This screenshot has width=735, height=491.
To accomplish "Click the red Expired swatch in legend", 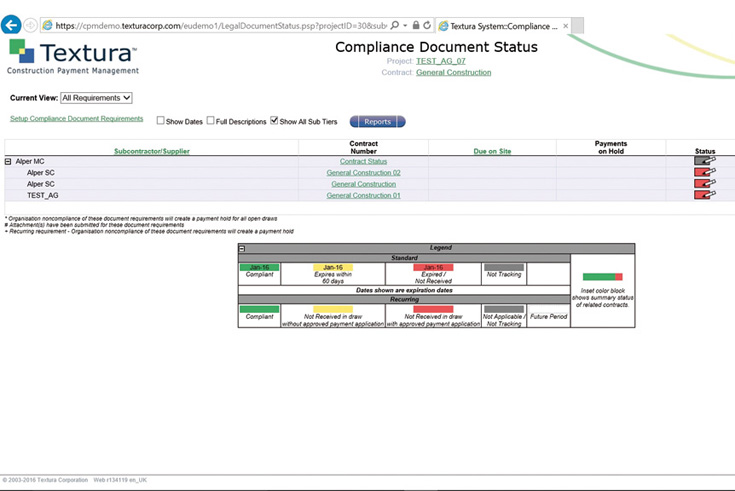I will click(433, 268).
